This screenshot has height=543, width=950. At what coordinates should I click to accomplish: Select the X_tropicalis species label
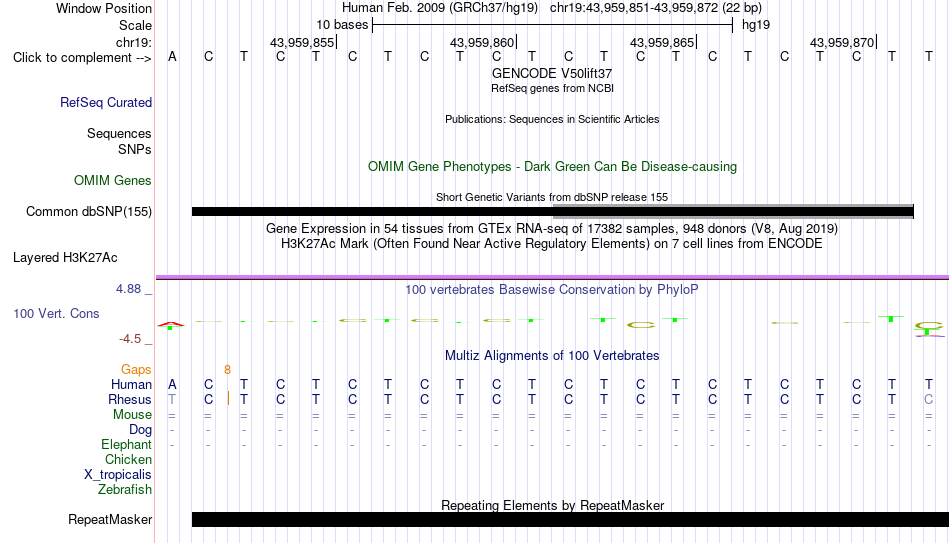[x=118, y=475]
